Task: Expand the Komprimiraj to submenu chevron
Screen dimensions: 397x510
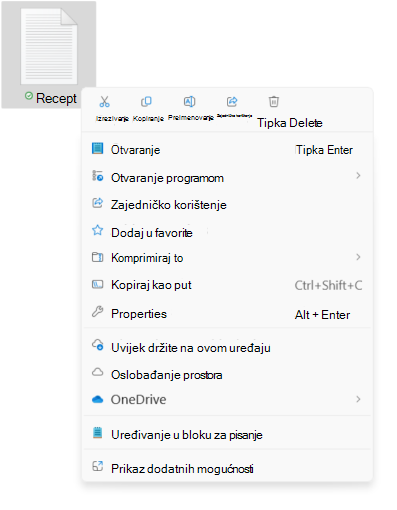Action: pos(358,257)
